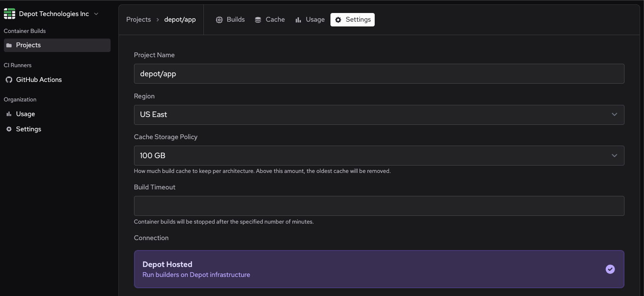Click the Builds chip icon
Screen dimensions: 644x296
click(x=219, y=20)
